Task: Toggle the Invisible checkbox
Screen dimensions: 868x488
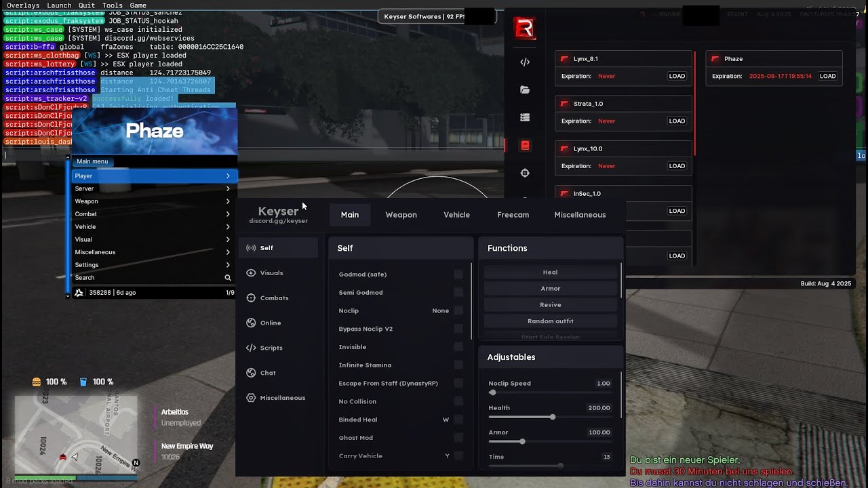Action: pyautogui.click(x=458, y=347)
